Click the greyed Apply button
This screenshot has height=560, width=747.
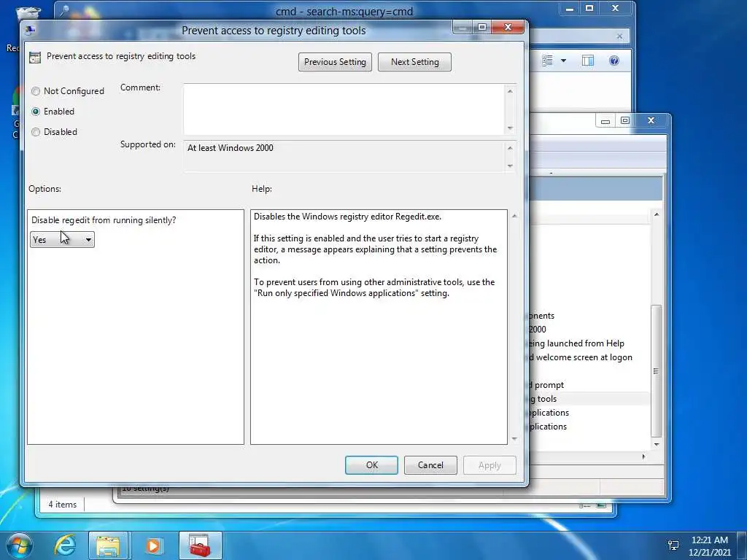(x=489, y=465)
